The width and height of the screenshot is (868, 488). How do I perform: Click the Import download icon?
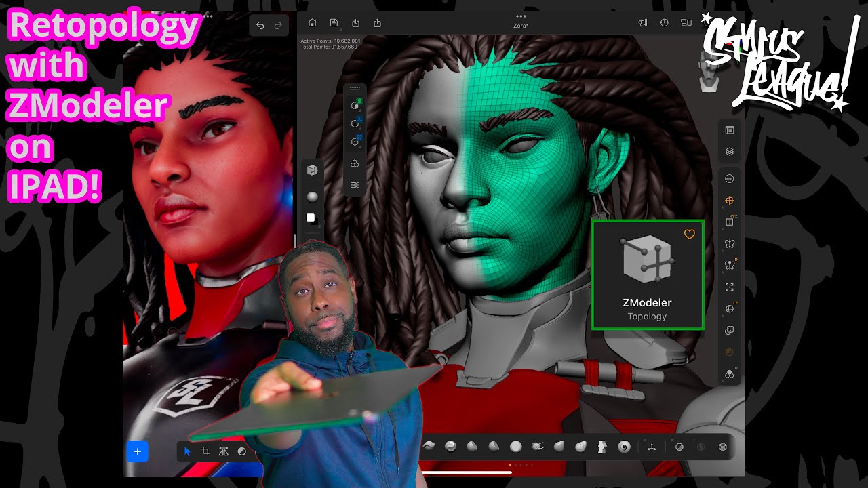point(355,23)
